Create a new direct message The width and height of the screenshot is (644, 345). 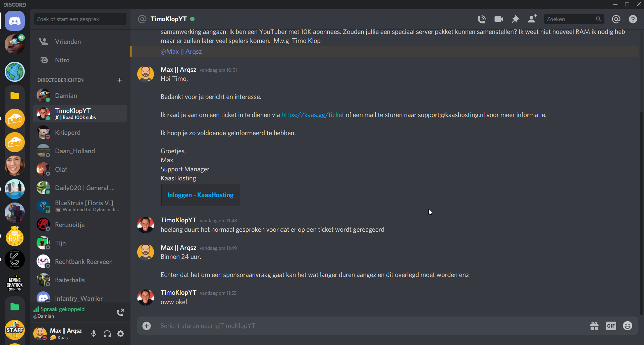point(120,80)
